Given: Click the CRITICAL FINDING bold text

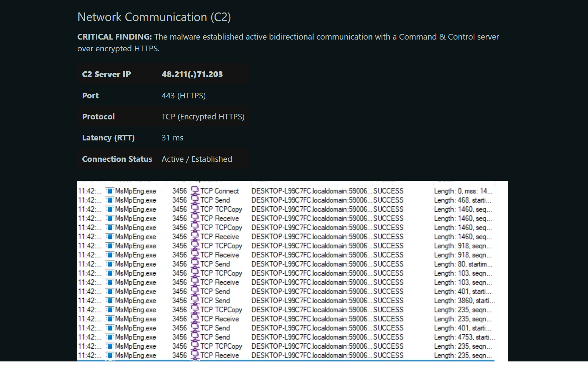Looking at the screenshot, I should (114, 37).
